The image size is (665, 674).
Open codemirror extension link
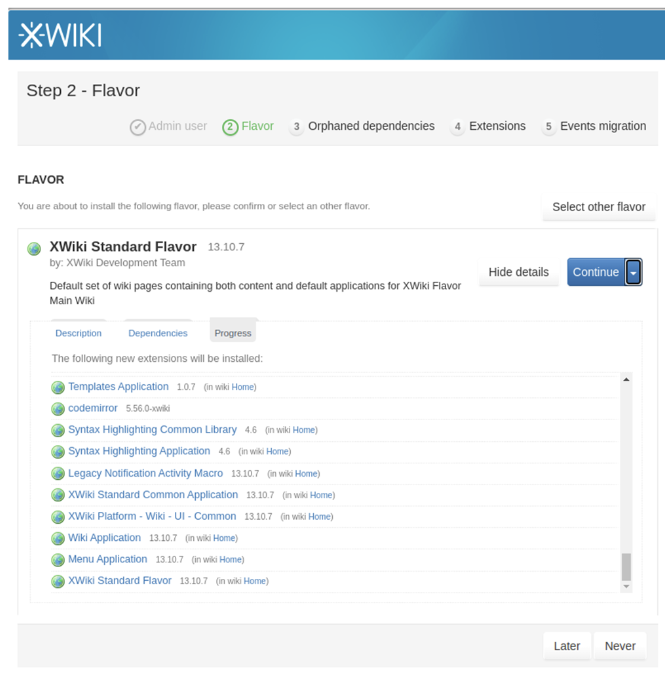93,408
